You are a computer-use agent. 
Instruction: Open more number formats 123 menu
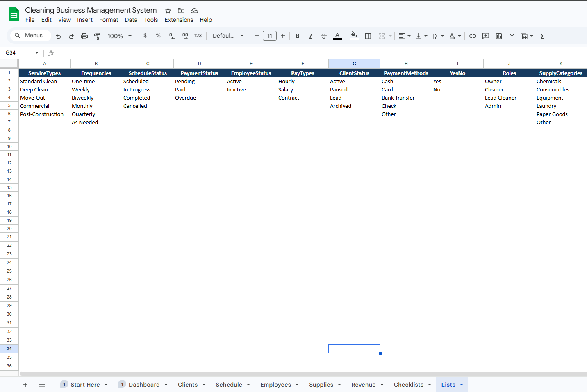(198, 36)
